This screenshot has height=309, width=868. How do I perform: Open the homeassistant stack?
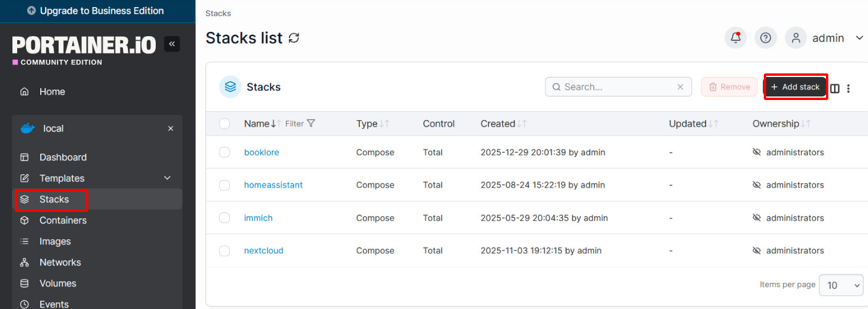pyautogui.click(x=274, y=185)
